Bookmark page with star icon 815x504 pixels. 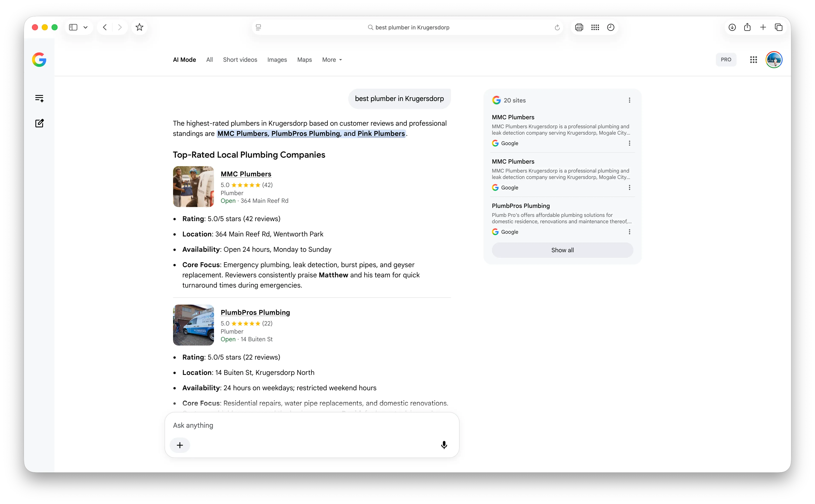[139, 27]
